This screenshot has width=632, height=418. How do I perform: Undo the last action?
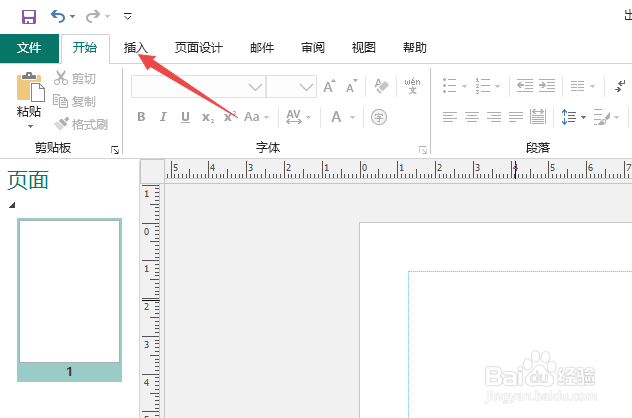pyautogui.click(x=58, y=17)
